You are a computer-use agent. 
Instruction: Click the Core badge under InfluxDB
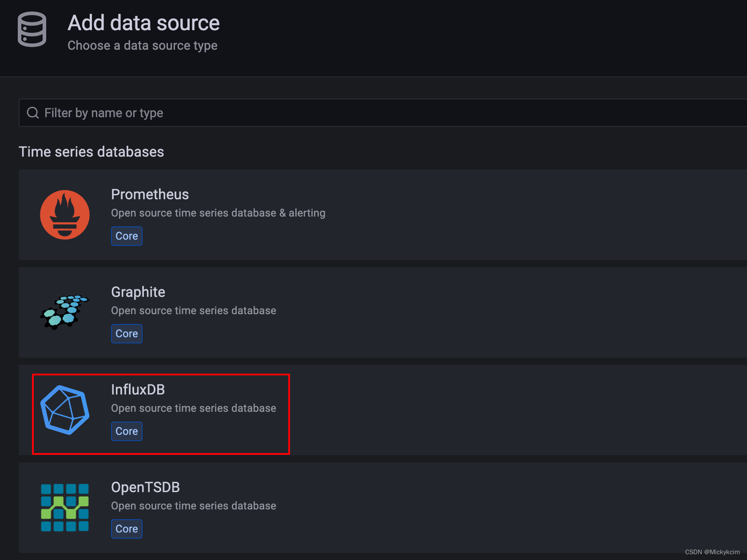point(127,431)
